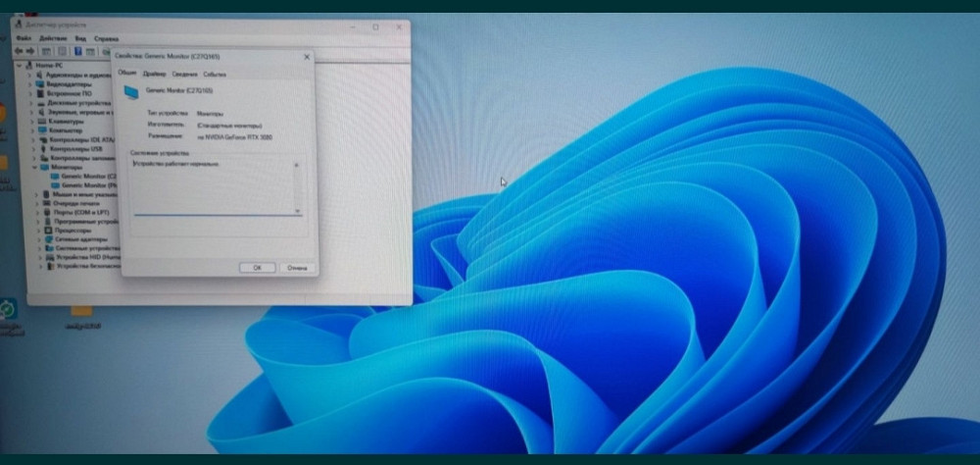Viewport: 980px width, 465px height.
Task: Open the yellow folder on the desktop
Action: click(82, 311)
